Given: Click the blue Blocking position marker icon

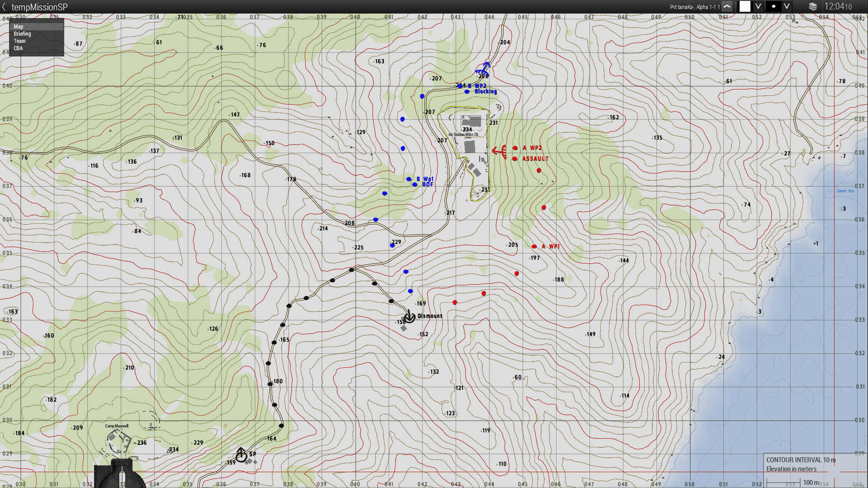Looking at the screenshot, I should tap(483, 69).
